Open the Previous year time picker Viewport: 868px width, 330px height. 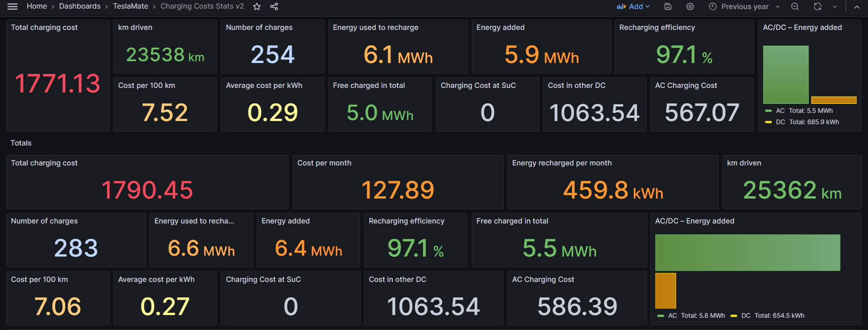point(744,6)
